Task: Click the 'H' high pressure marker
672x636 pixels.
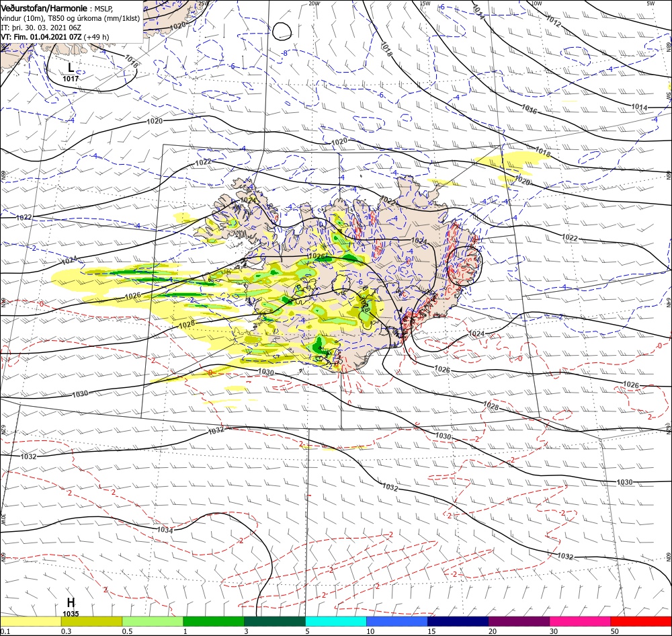Action: (71, 602)
